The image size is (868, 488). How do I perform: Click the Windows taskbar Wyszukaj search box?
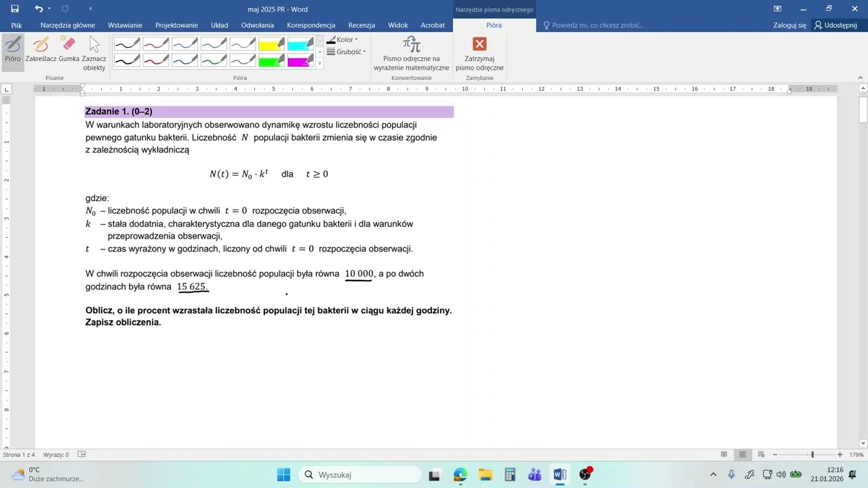point(359,474)
